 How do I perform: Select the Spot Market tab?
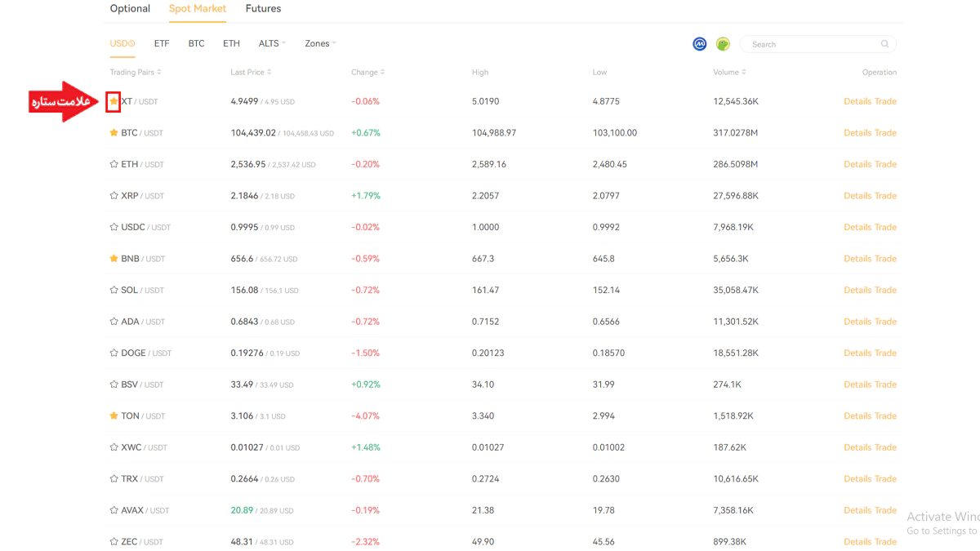(x=198, y=8)
